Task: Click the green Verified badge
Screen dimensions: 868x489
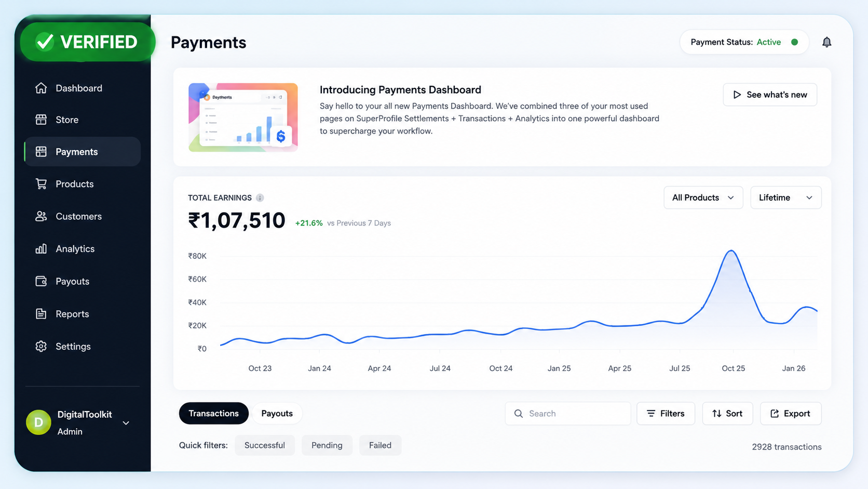Action: click(x=87, y=42)
